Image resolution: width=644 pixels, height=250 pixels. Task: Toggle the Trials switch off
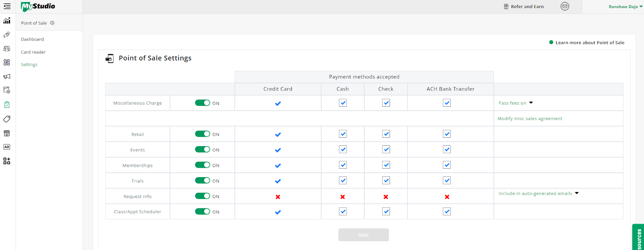pyautogui.click(x=202, y=180)
